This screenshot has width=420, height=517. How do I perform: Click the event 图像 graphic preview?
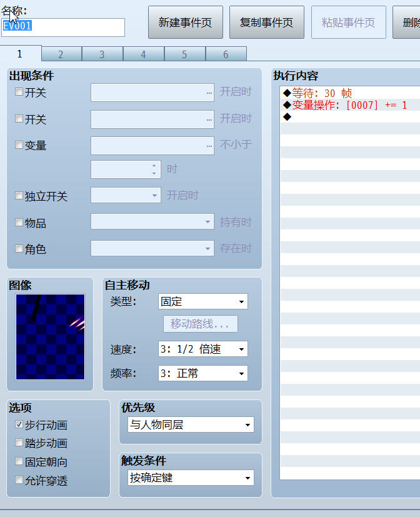pyautogui.click(x=51, y=336)
